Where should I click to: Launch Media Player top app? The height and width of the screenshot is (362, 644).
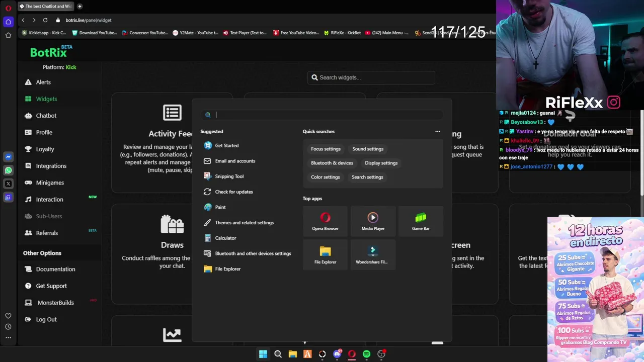click(x=373, y=221)
